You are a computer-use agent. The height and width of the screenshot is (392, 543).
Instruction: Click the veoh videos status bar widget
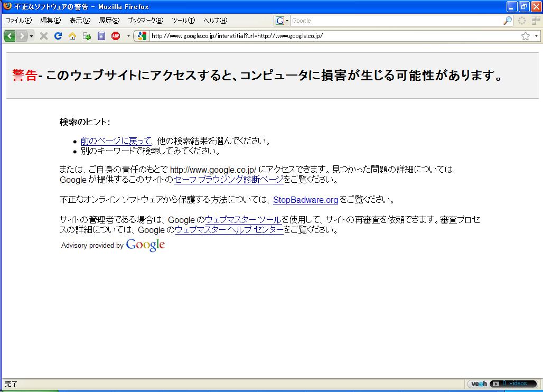pos(503,384)
